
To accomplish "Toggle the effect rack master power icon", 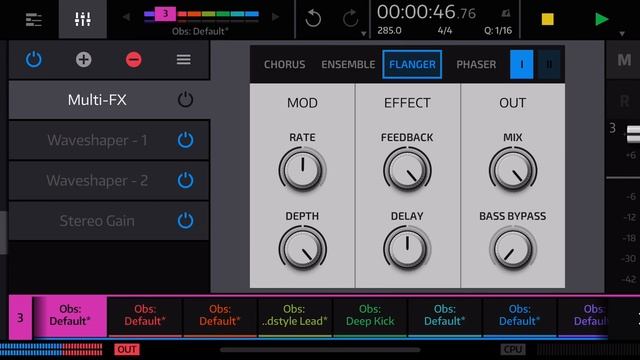I will 33,60.
